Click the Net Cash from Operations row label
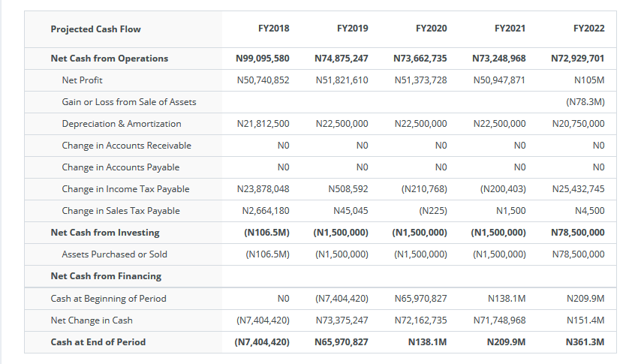Viewport: 629px width, 364px height. (x=109, y=59)
